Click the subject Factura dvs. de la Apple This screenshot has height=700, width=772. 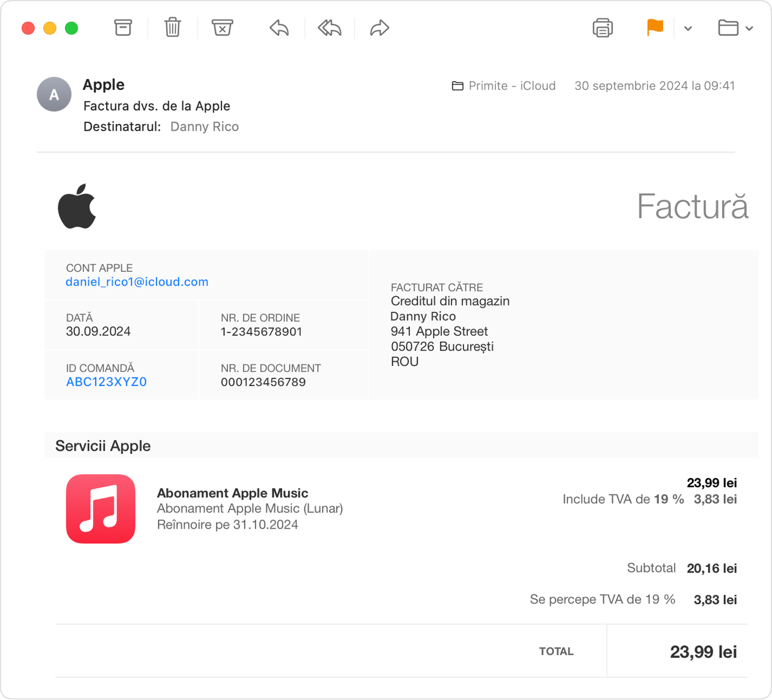tap(157, 106)
